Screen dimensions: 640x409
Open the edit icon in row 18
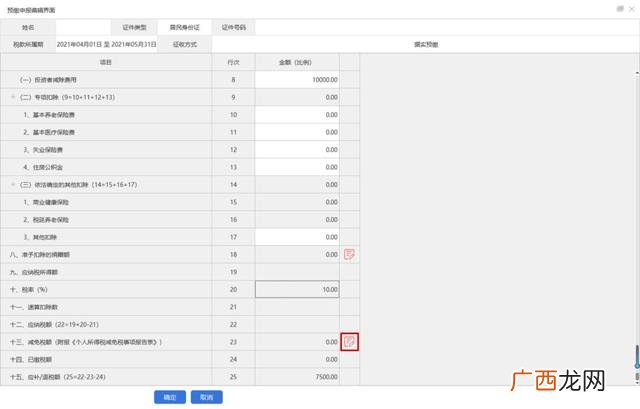click(x=349, y=254)
